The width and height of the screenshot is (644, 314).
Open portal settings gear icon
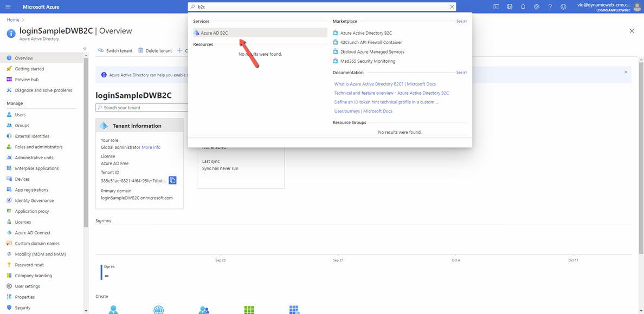(537, 7)
